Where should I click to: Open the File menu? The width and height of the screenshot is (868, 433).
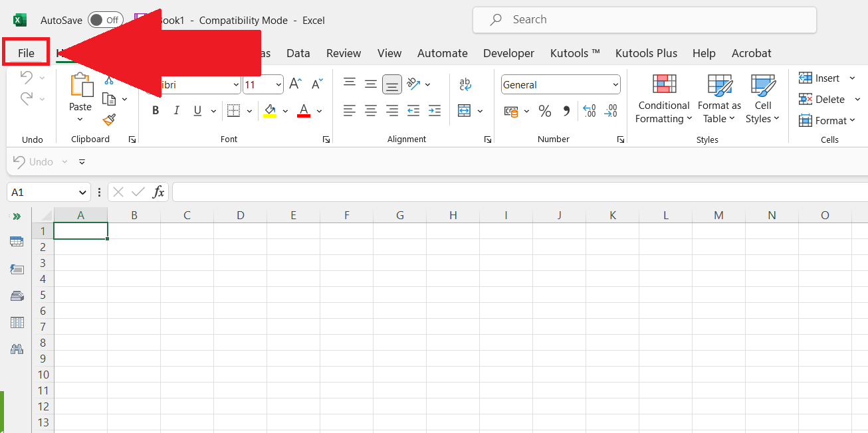(25, 52)
